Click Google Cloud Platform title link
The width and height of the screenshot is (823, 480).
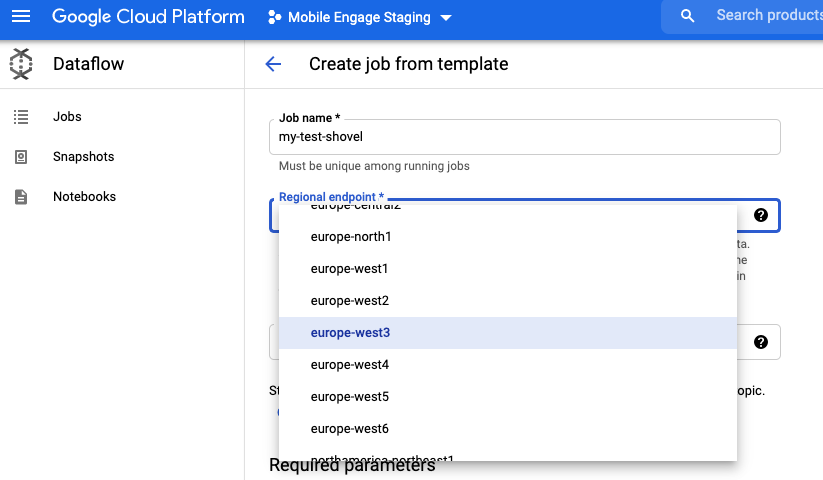[x=148, y=17]
